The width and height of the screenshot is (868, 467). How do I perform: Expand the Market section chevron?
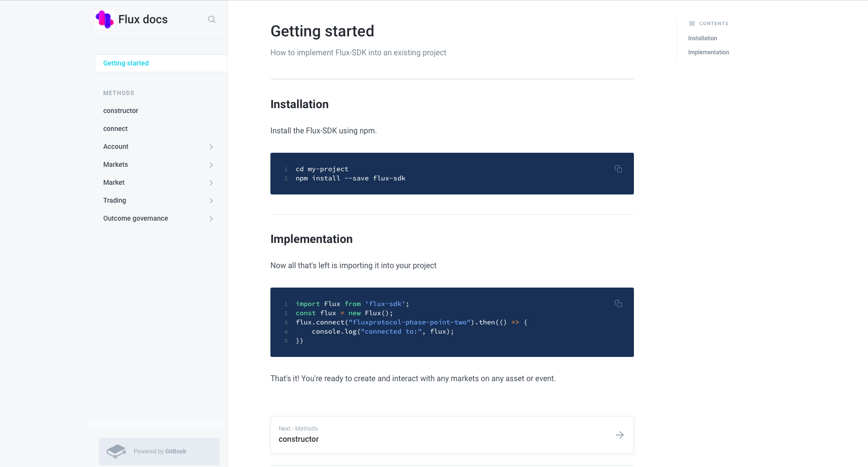tap(211, 183)
